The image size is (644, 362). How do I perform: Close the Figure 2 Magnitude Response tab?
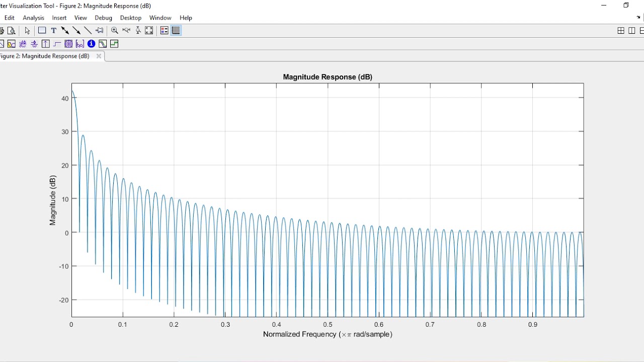point(99,56)
